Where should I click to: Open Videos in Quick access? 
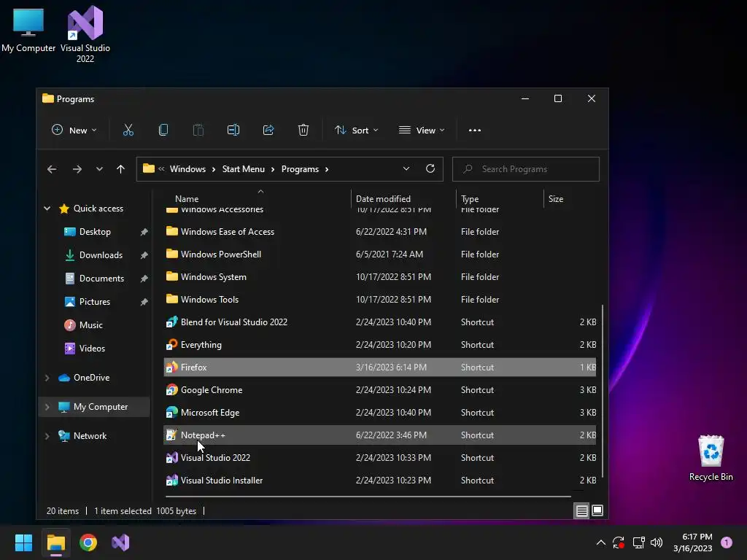point(92,349)
